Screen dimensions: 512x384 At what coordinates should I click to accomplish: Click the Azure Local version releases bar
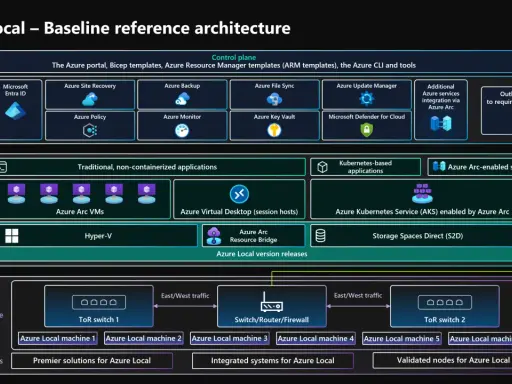(256, 254)
